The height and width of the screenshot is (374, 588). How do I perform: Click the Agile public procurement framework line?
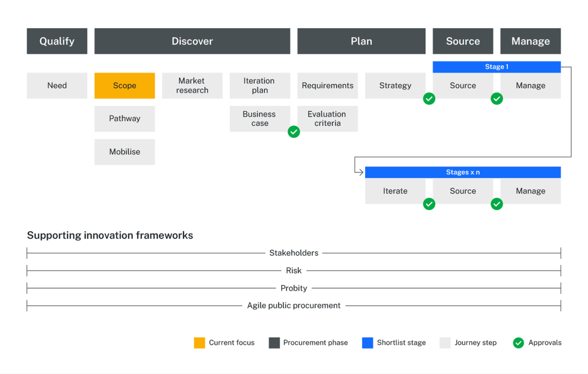coord(294,305)
